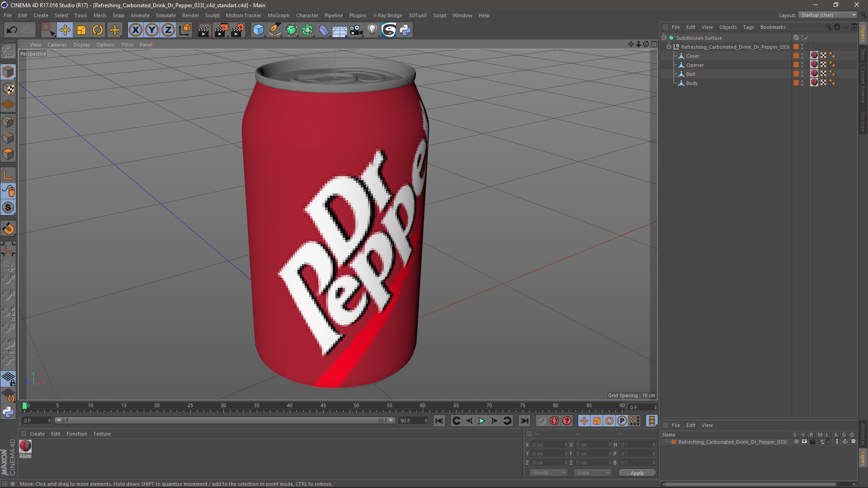This screenshot has height=488, width=868.
Task: Switch to Points mode in left sidebar
Action: point(8,122)
